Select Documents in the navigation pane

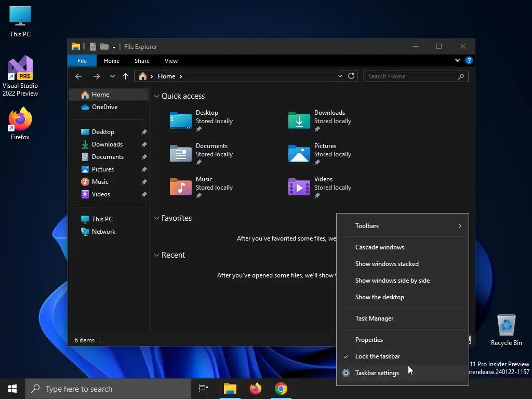point(109,157)
